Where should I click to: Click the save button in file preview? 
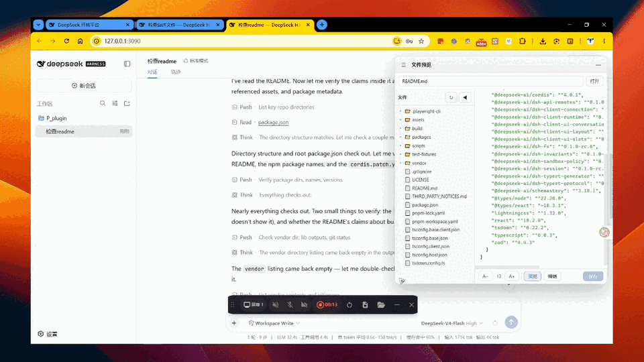pos(592,276)
